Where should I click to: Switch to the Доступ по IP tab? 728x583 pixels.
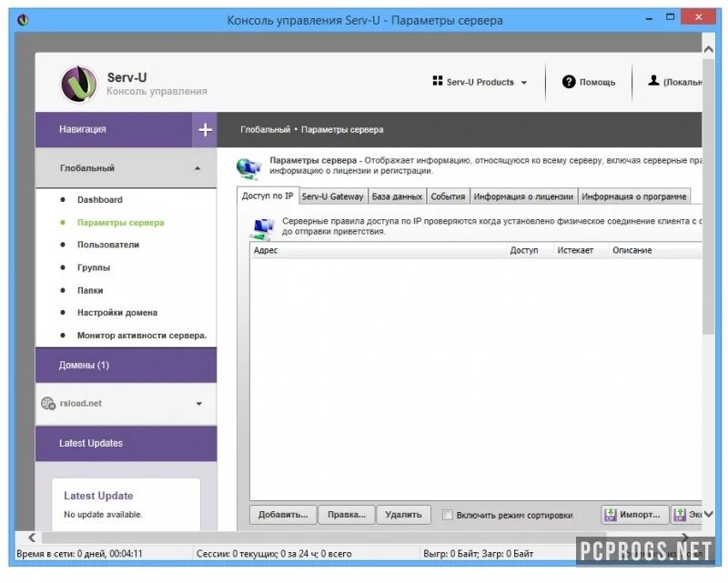[268, 196]
